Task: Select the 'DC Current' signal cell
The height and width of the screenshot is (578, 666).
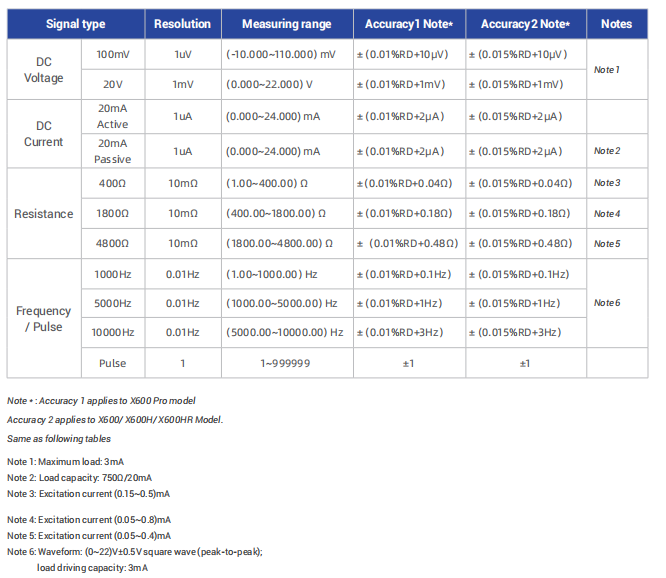Action: pyautogui.click(x=44, y=134)
